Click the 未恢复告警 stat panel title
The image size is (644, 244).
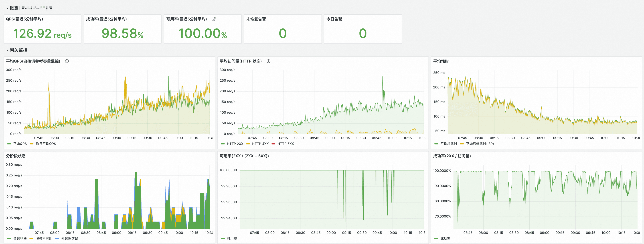pos(256,19)
